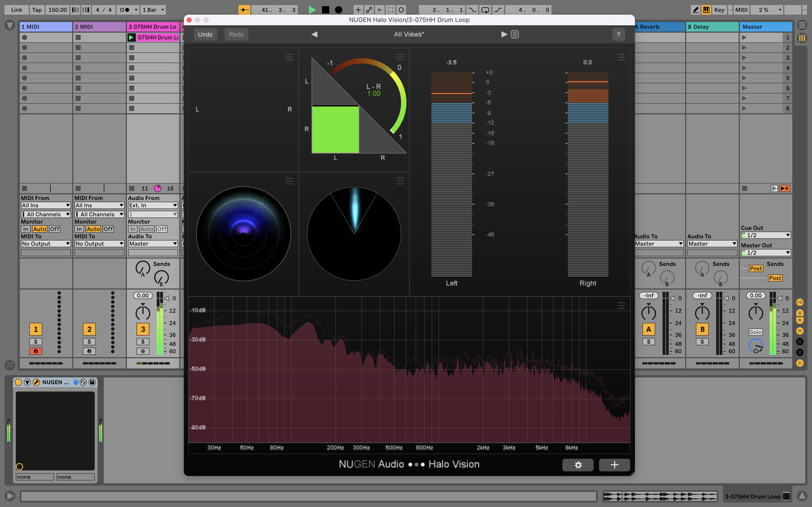Select the B Delay track header
The height and width of the screenshot is (507, 812).
click(x=712, y=27)
